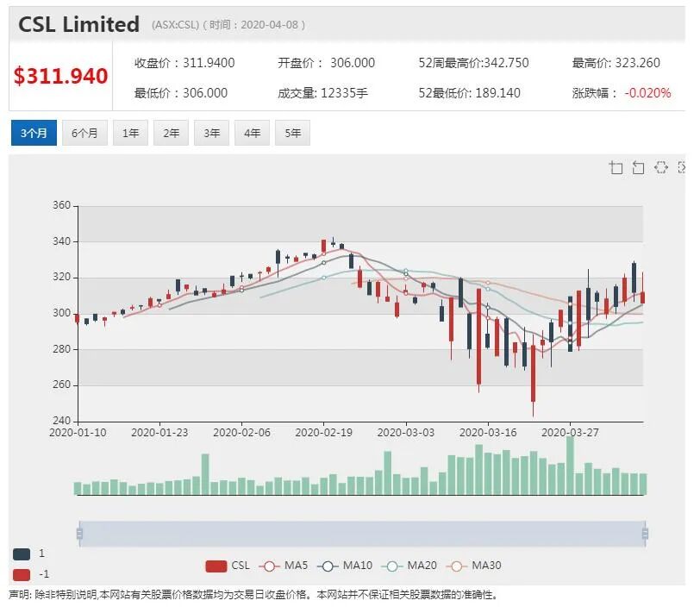Click the 360 y-axis label

click(61, 205)
